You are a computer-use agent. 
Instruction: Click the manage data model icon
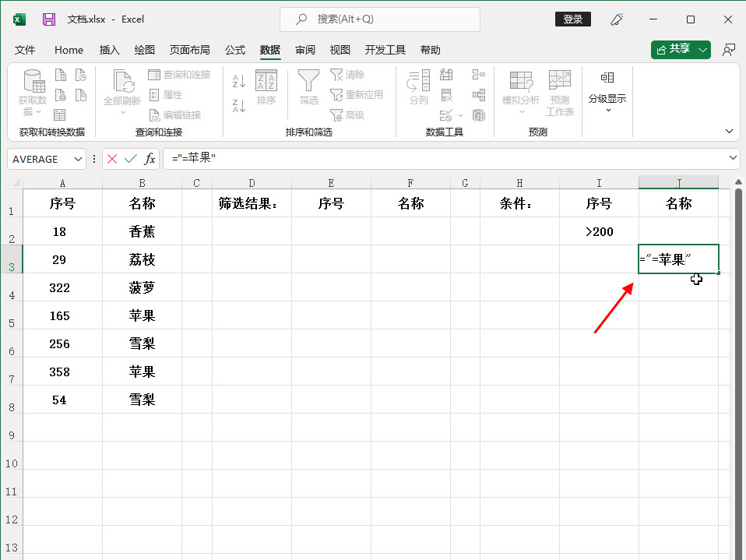(x=479, y=115)
